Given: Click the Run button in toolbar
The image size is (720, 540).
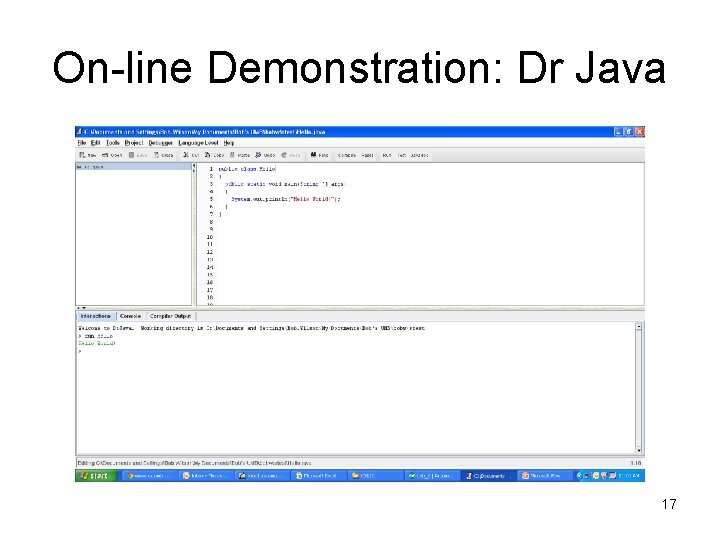Looking at the screenshot, I should [x=387, y=155].
